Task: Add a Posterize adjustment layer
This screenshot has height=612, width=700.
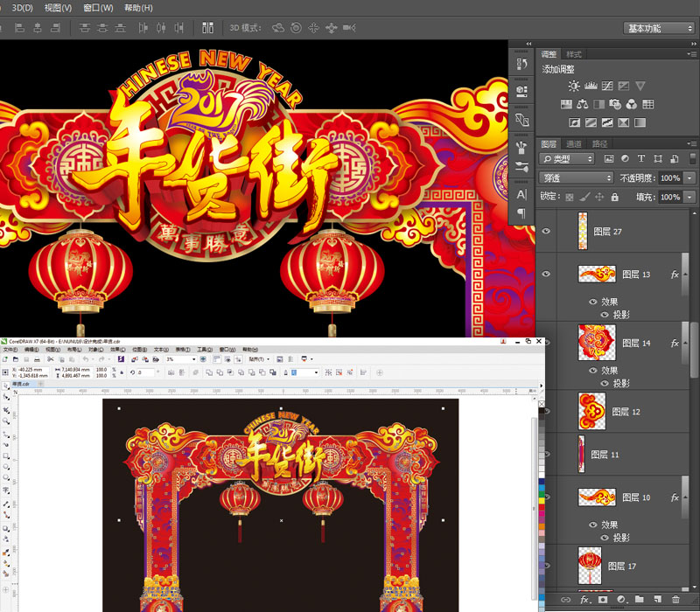Action: pos(591,122)
